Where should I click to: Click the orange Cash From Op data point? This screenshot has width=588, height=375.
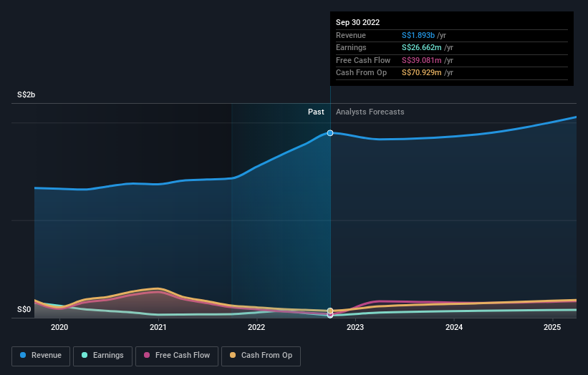pos(330,311)
